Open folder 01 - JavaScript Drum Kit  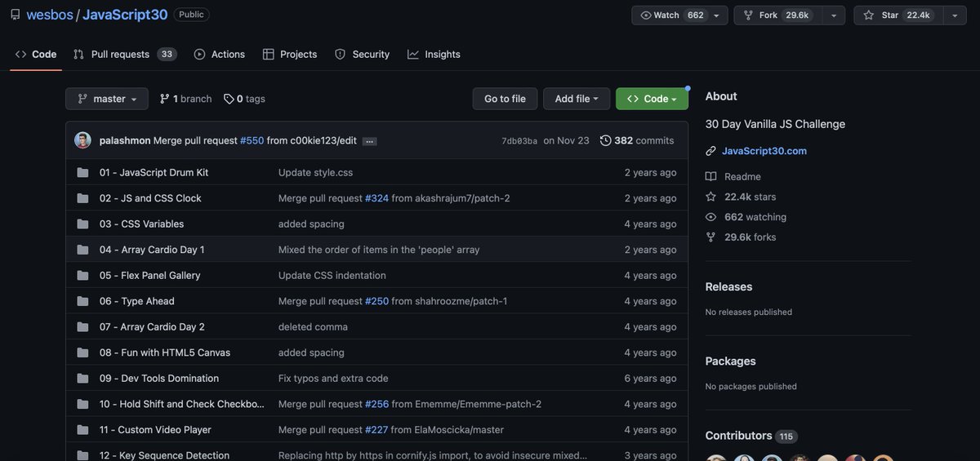154,172
